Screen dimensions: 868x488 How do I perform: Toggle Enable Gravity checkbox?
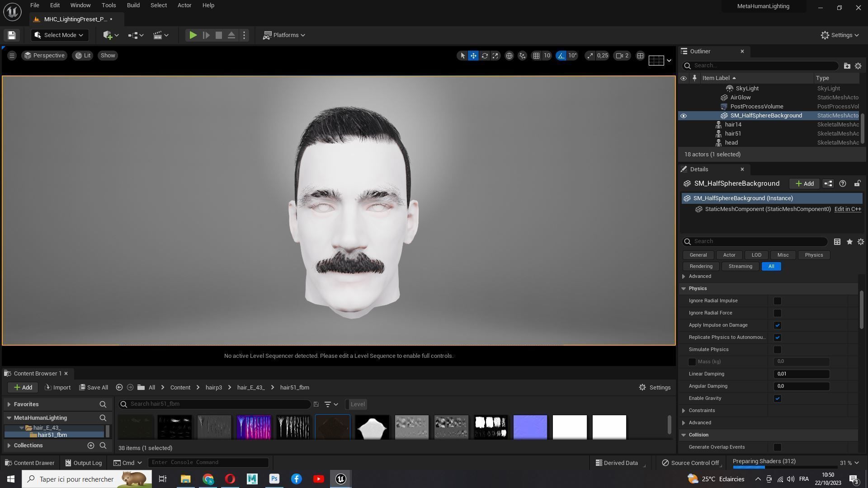(778, 399)
